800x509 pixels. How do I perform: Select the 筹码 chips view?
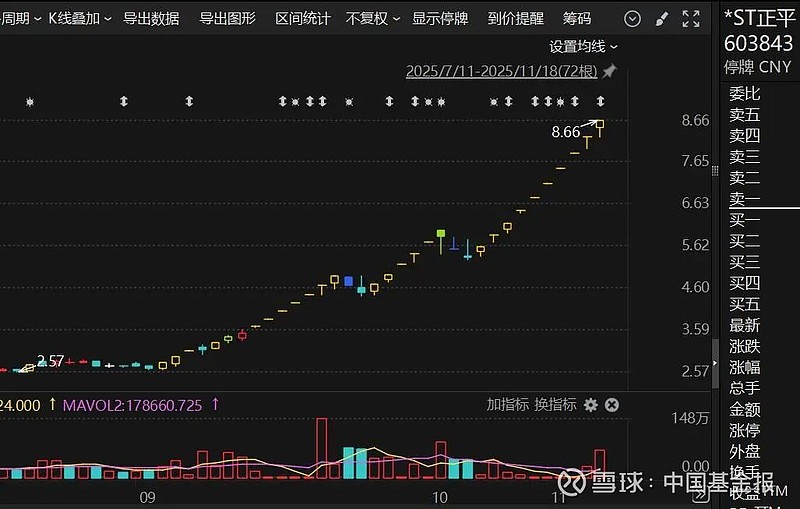pos(577,19)
